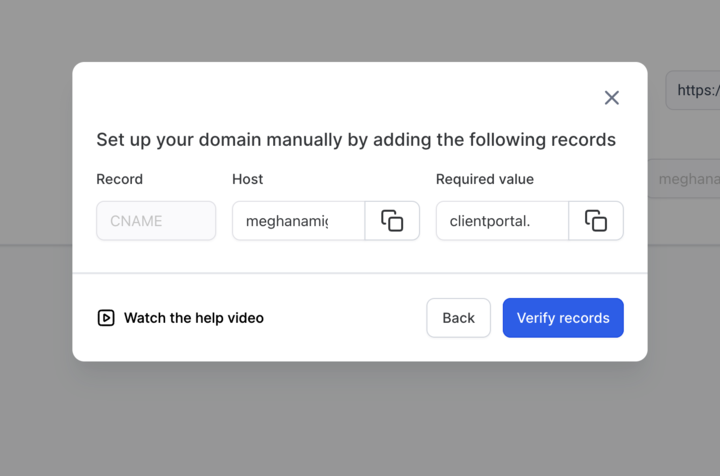
Task: Click the Required value label
Action: (x=485, y=179)
